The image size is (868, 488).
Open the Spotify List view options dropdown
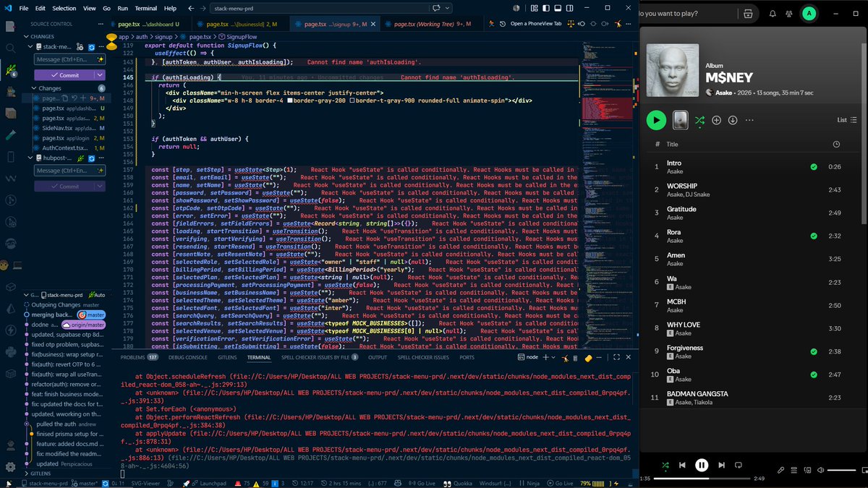847,120
